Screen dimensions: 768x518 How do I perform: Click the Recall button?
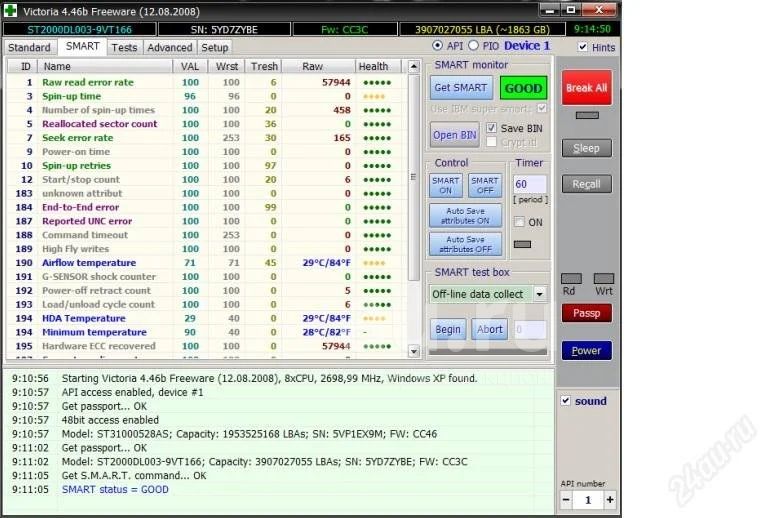tap(586, 184)
